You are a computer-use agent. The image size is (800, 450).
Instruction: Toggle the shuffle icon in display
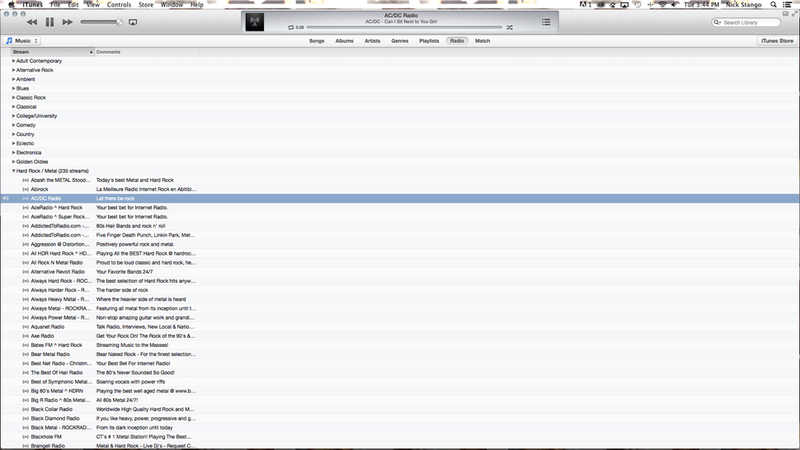[x=509, y=28]
